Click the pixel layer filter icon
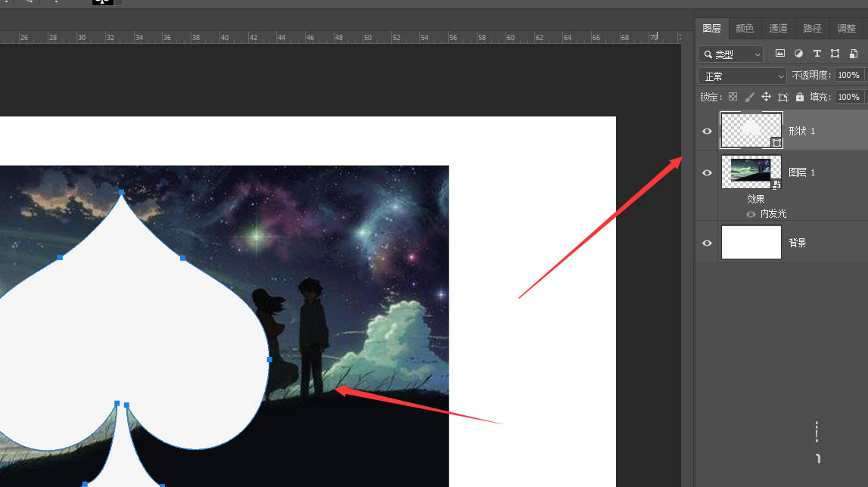This screenshot has height=487, width=868. click(780, 54)
